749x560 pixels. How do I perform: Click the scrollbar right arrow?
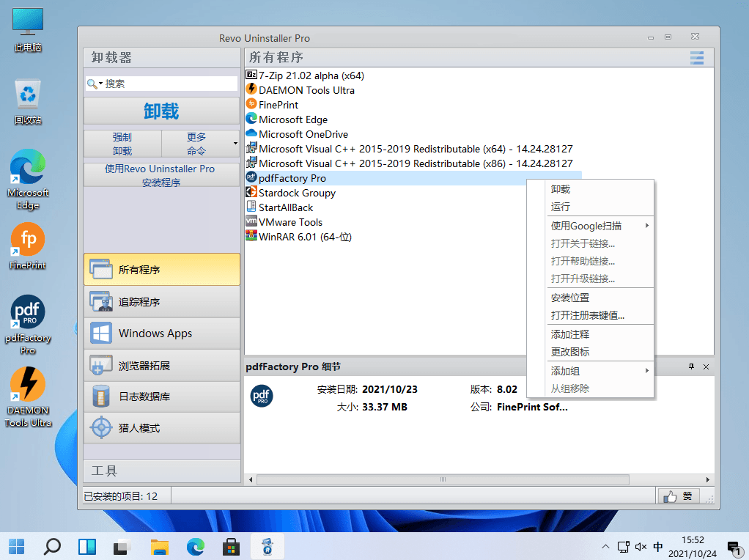[707, 479]
